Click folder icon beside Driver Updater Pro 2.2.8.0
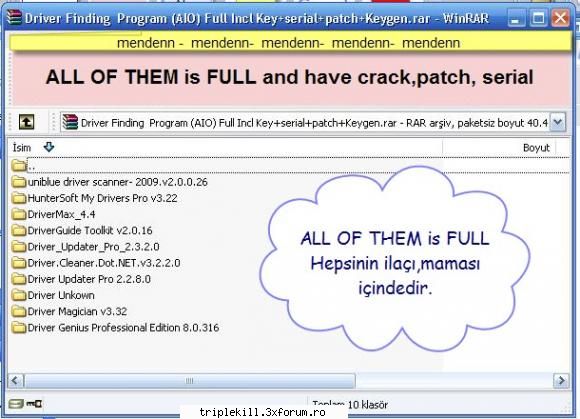The height and width of the screenshot is (419, 580). (18, 279)
